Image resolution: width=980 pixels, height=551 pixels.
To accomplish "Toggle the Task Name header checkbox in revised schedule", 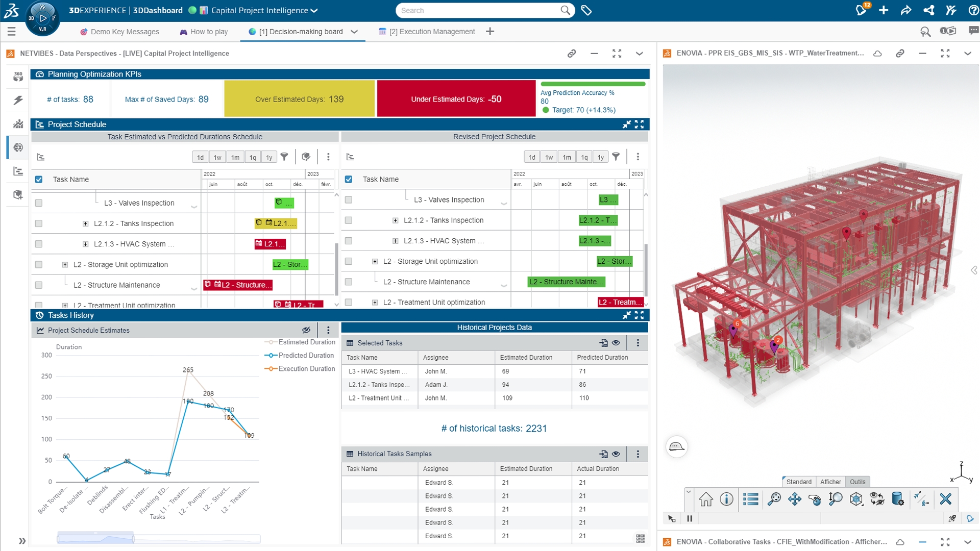I will click(x=349, y=179).
